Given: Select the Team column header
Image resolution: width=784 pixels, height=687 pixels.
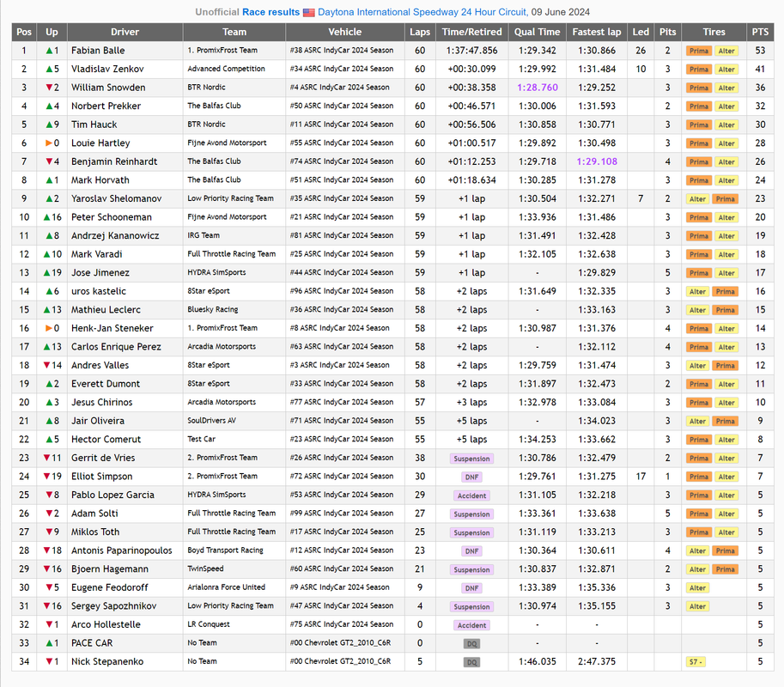Looking at the screenshot, I should pyautogui.click(x=234, y=32).
